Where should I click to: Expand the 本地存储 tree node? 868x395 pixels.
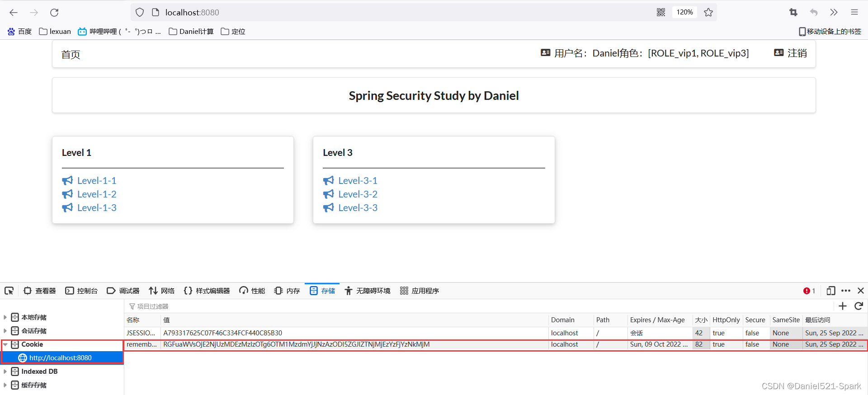click(x=5, y=317)
